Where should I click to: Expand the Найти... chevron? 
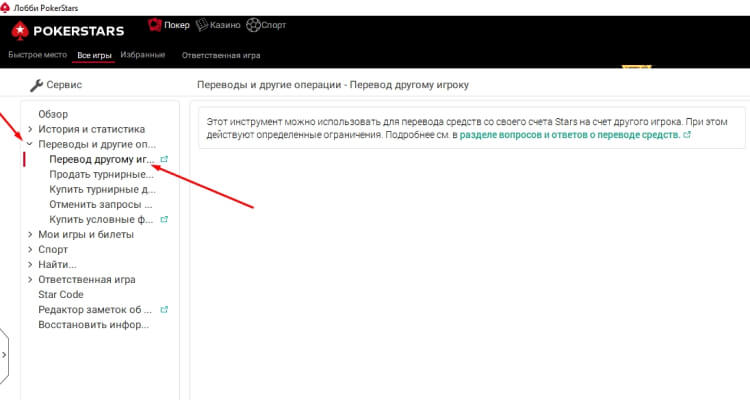click(x=30, y=265)
